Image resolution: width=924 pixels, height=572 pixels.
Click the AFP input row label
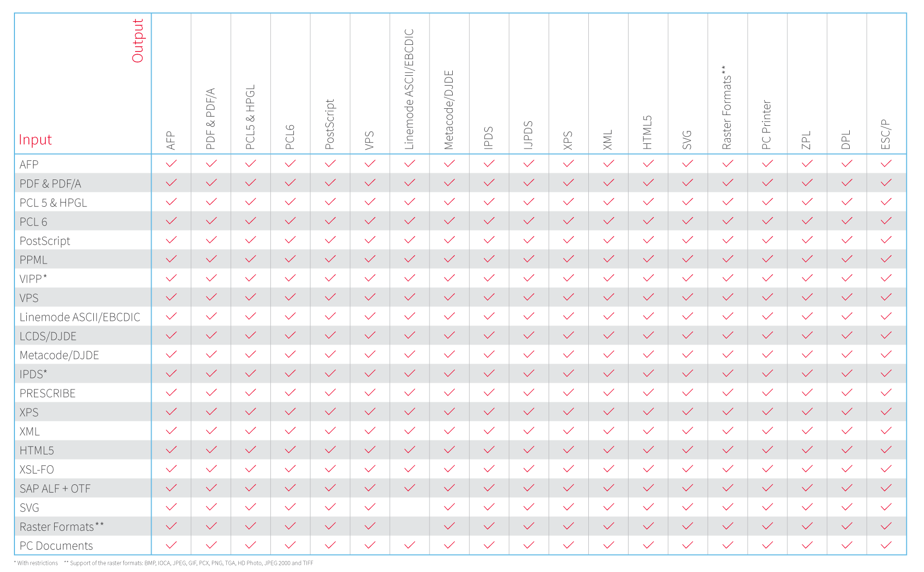click(x=29, y=165)
